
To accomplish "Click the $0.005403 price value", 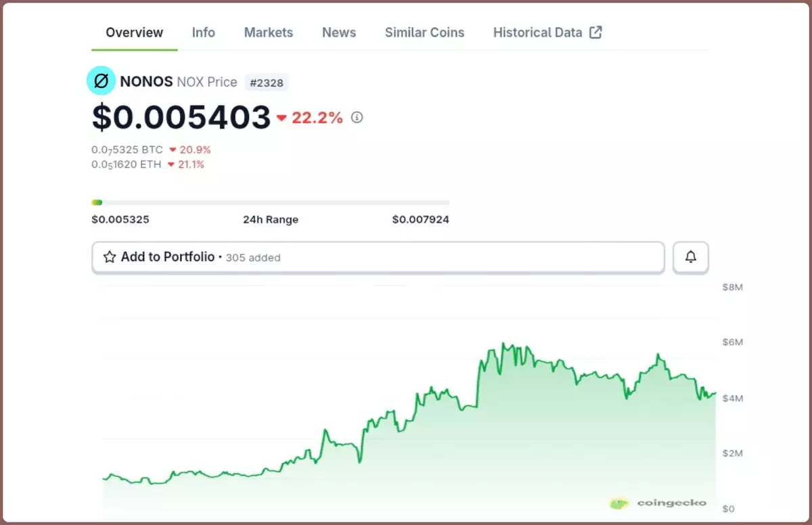I will coord(181,117).
